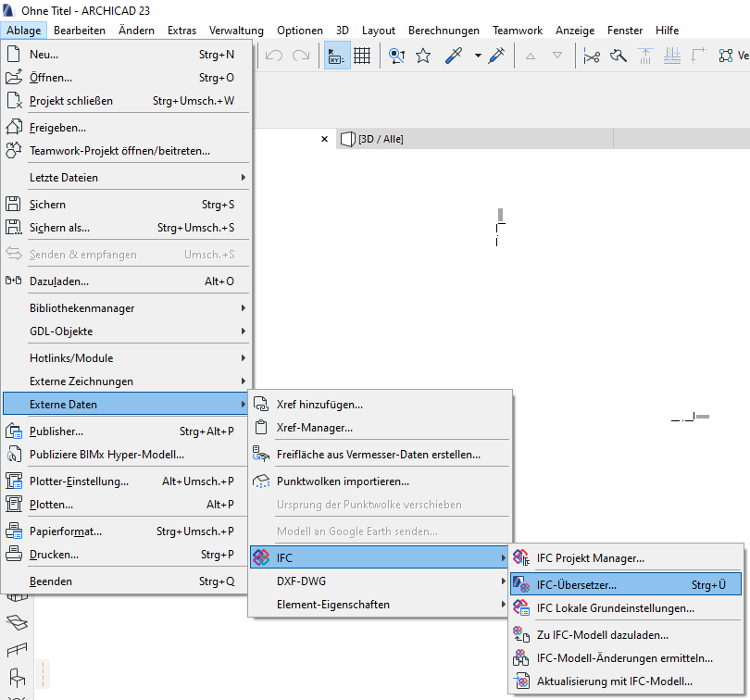The height and width of the screenshot is (700, 750).
Task: Close the view tab with X
Action: [324, 139]
